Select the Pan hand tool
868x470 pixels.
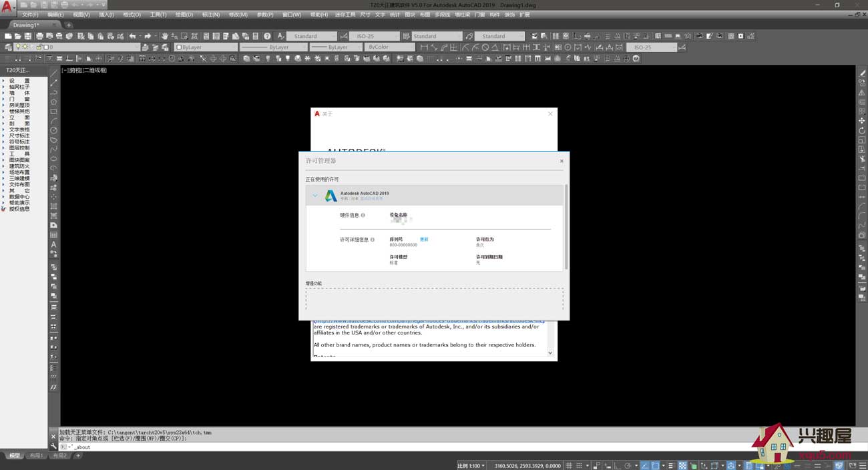tap(166, 36)
